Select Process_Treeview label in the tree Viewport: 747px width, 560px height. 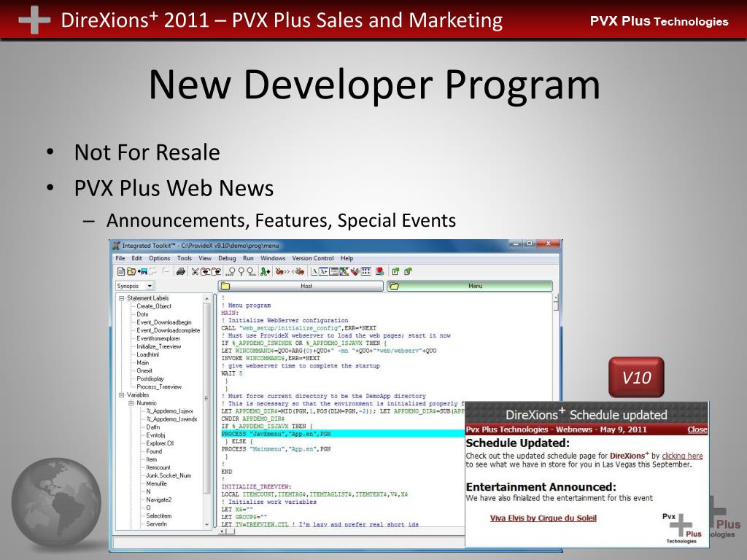[x=158, y=386]
